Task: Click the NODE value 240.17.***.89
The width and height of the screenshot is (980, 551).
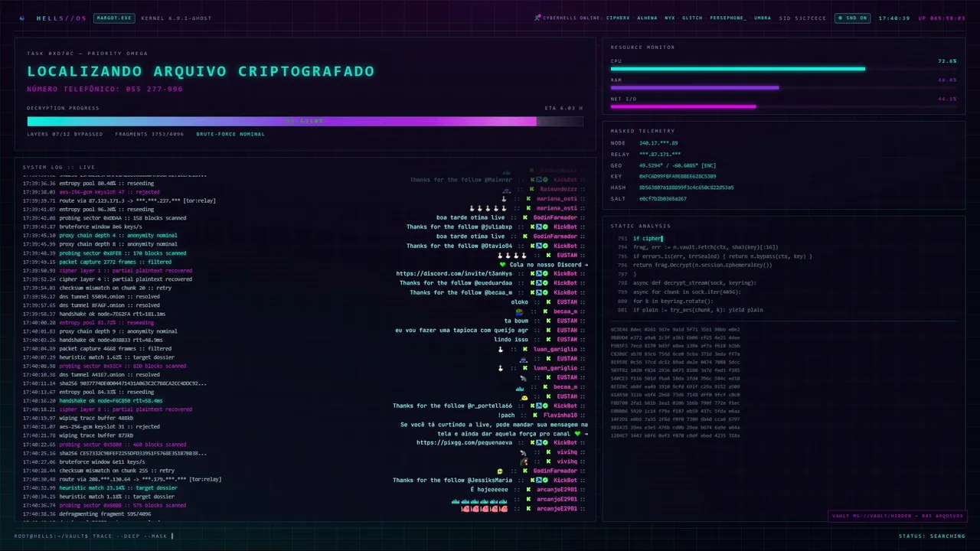Action: (658, 143)
